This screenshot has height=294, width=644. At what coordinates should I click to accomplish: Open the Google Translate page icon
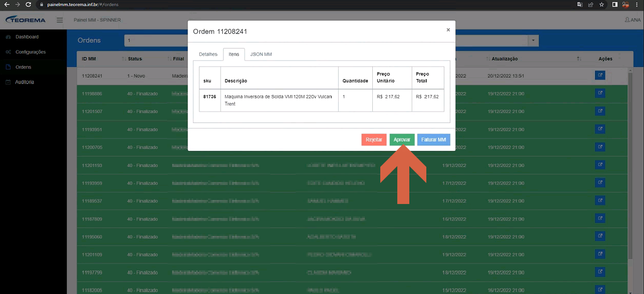[x=580, y=4]
